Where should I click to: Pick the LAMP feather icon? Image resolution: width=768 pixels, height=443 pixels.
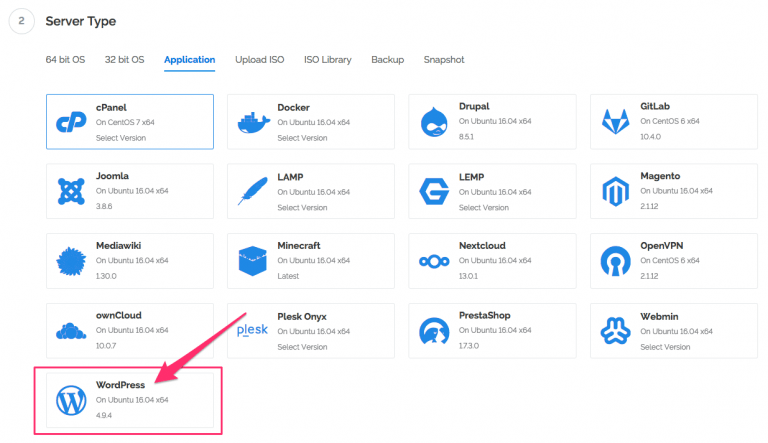[x=253, y=191]
